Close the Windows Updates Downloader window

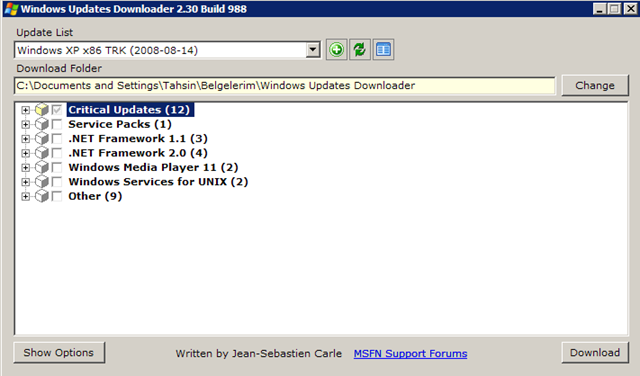[630, 9]
